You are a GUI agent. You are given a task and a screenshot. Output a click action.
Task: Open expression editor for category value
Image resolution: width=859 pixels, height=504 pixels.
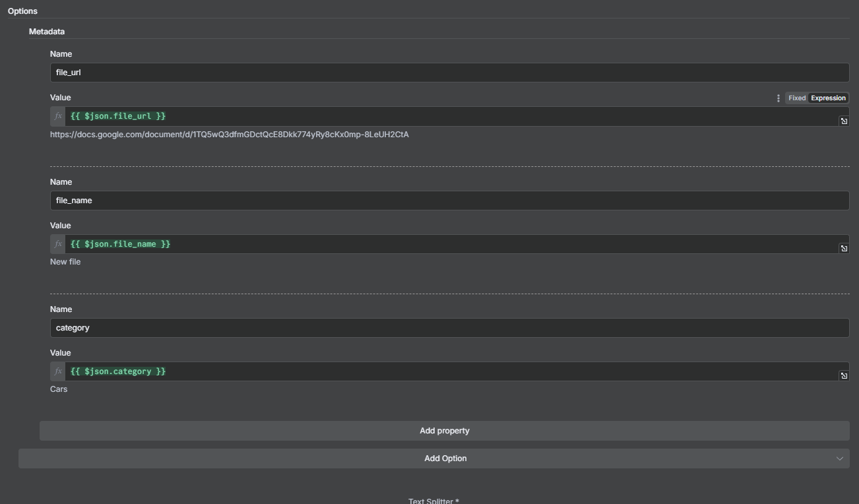pos(843,375)
